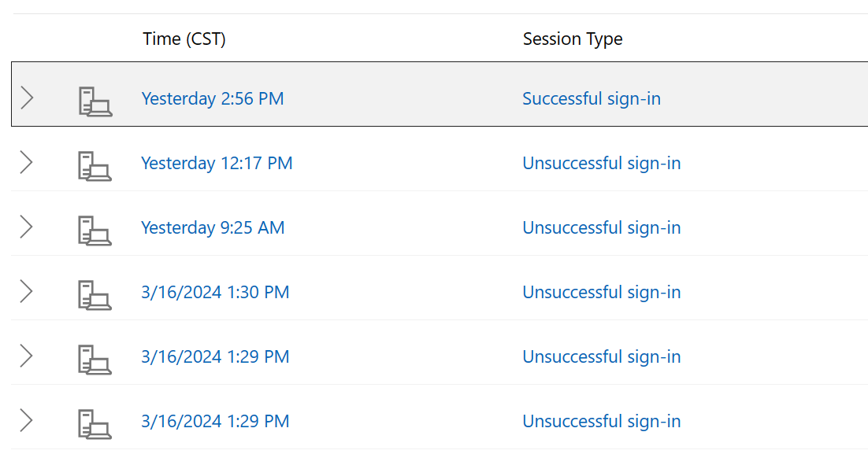The image size is (868, 454).
Task: Click the Session Type column header
Action: pos(573,39)
